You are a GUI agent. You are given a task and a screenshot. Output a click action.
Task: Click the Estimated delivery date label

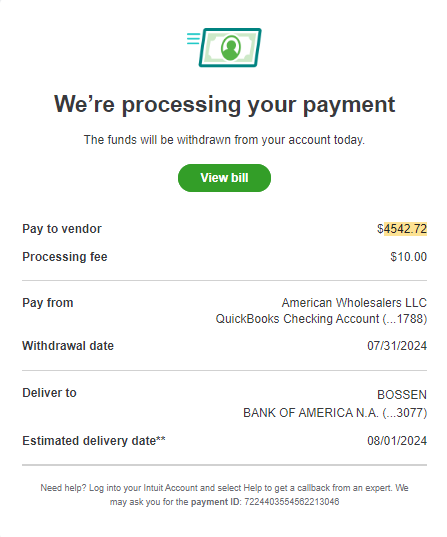pyautogui.click(x=94, y=441)
